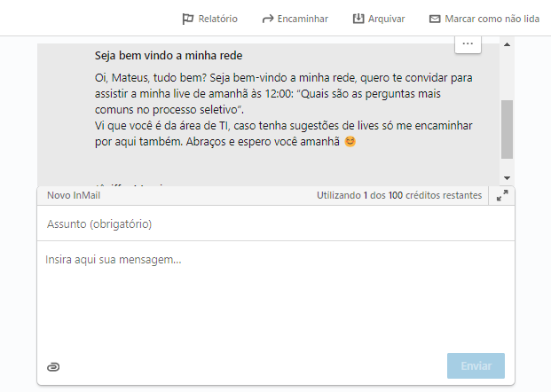The height and width of the screenshot is (392, 551).
Task: Select Marcar como não lida text
Action: (x=492, y=19)
